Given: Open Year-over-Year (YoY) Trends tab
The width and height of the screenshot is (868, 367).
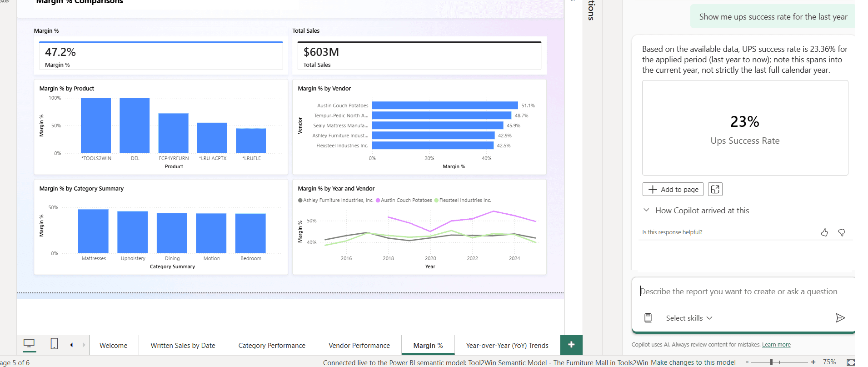Looking at the screenshot, I should coord(507,345).
